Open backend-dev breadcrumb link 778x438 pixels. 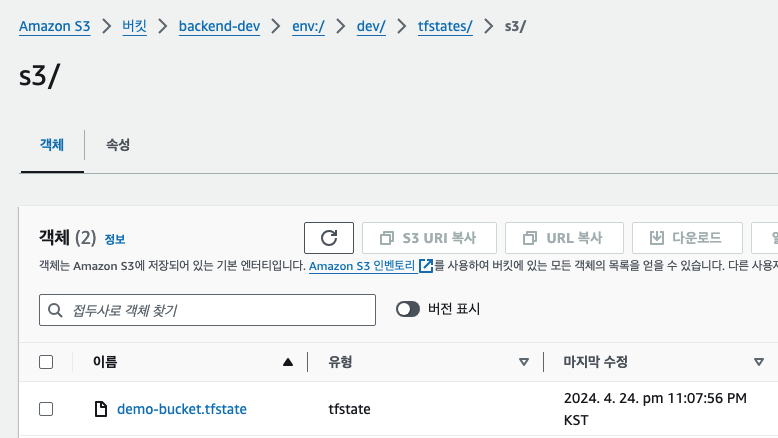point(219,26)
